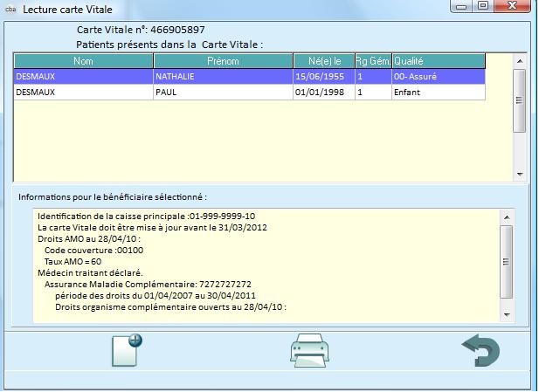539x392 pixels.
Task: Click patient list scrollbar up arrow
Action: (x=520, y=61)
